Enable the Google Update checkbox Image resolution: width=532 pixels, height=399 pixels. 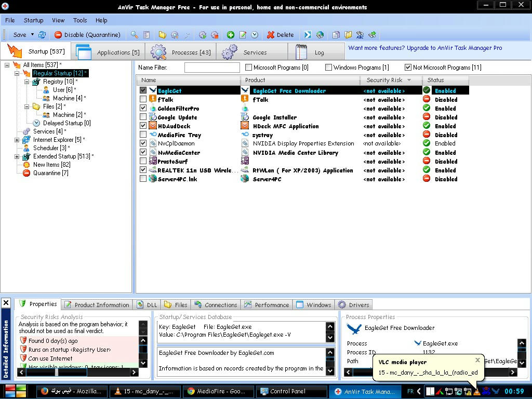point(143,117)
